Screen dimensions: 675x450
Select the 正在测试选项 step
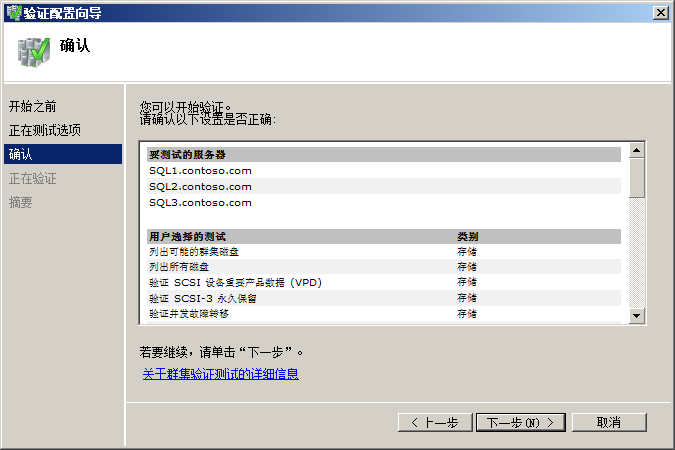[45, 130]
